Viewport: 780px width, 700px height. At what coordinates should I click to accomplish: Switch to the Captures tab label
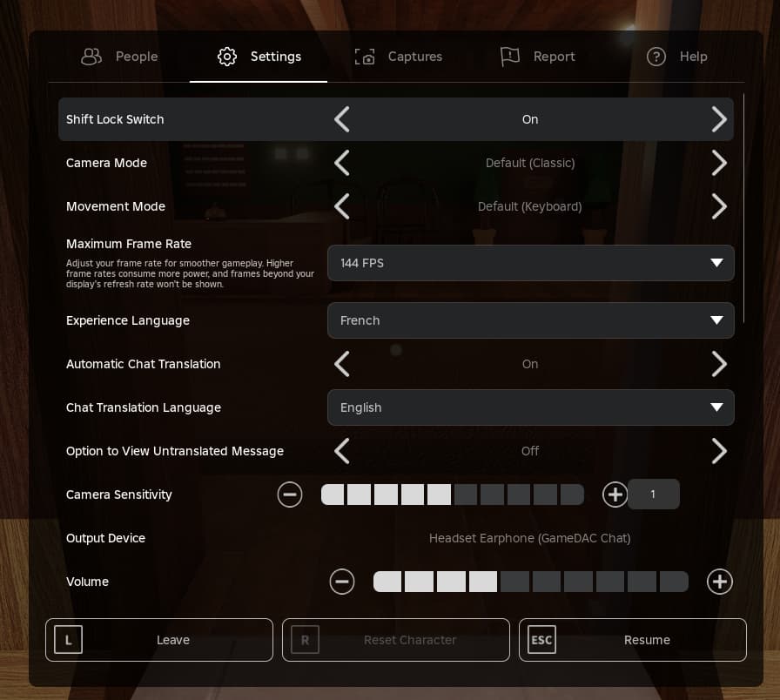point(415,57)
